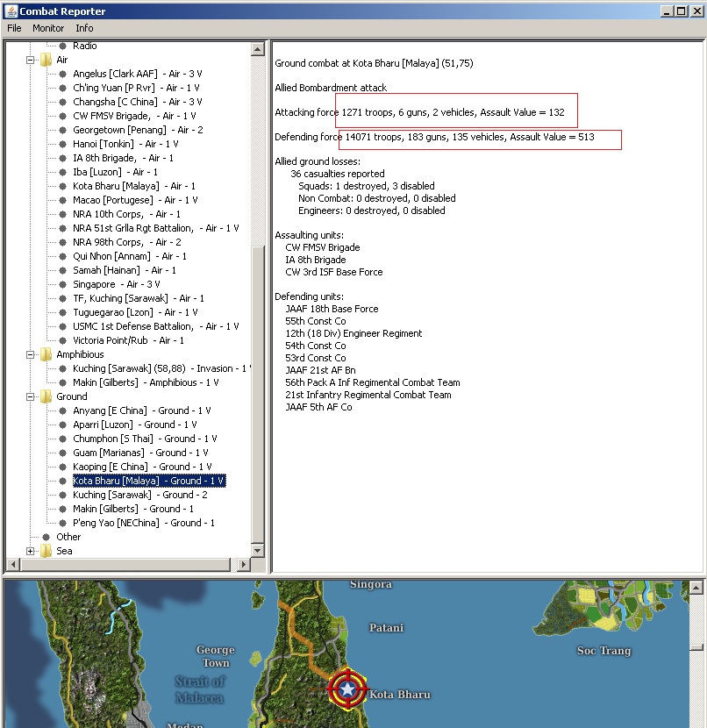The image size is (707, 728).
Task: Select Guam [Marianas] ground report
Action: click(x=140, y=453)
